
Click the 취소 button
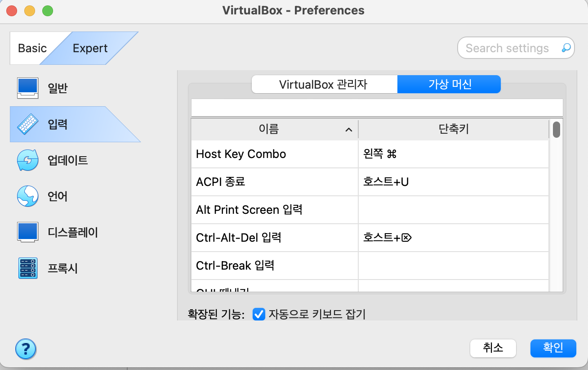pyautogui.click(x=493, y=348)
